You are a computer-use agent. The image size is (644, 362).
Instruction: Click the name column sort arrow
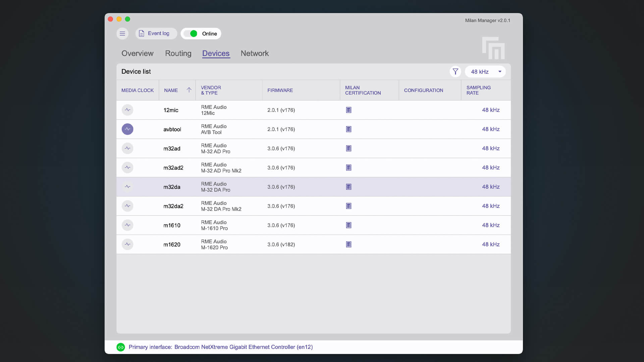189,90
